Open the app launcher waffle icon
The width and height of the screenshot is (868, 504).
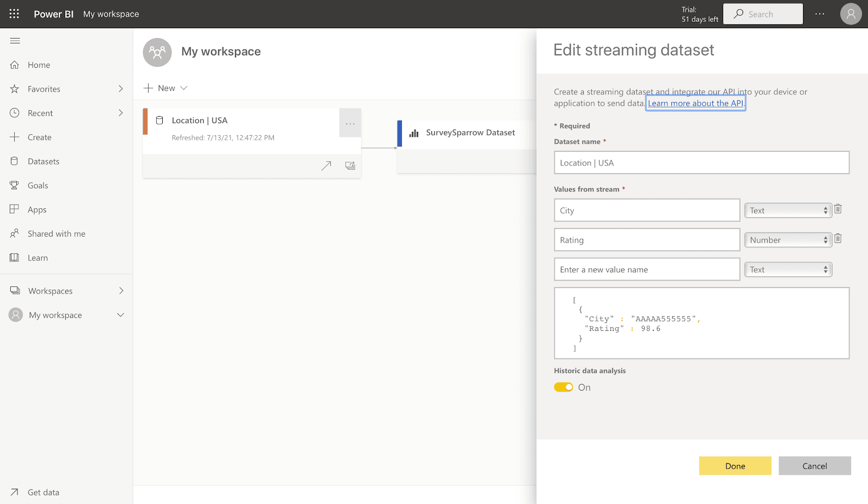[x=14, y=14]
